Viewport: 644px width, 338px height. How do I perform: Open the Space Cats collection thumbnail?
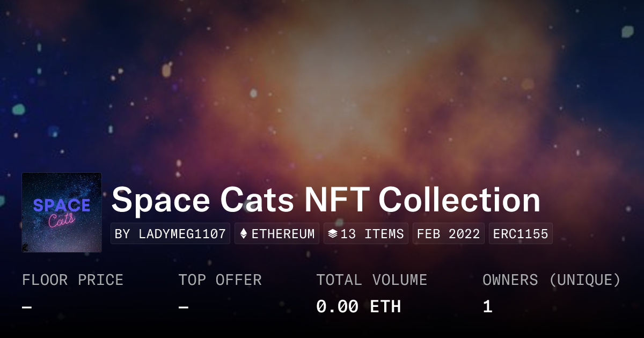point(62,212)
